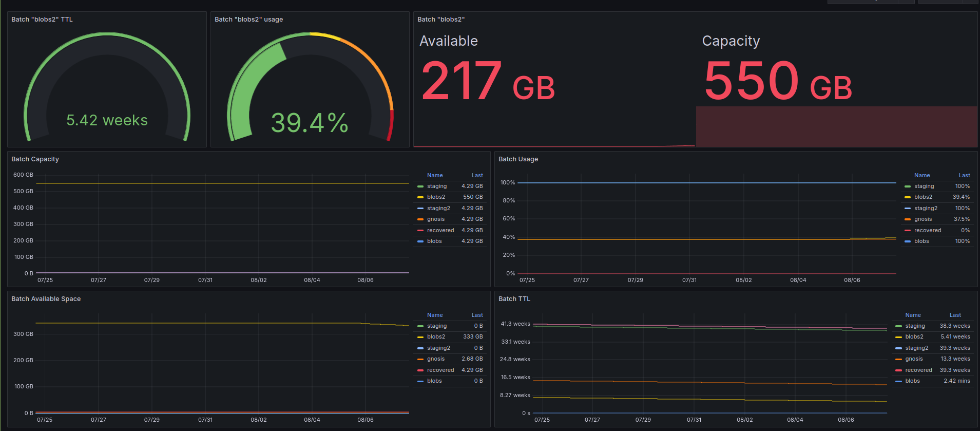
Task: Toggle blobs series in Batch TTL legend
Action: (x=913, y=381)
